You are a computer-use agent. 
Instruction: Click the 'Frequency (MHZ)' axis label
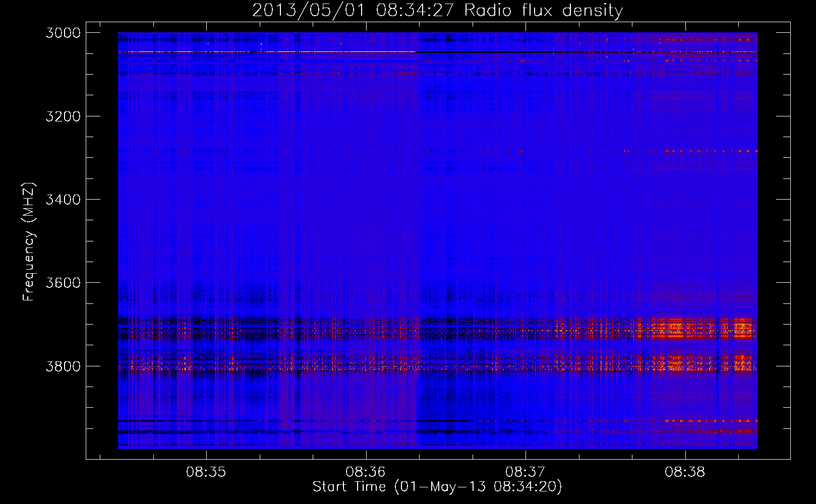coord(29,242)
